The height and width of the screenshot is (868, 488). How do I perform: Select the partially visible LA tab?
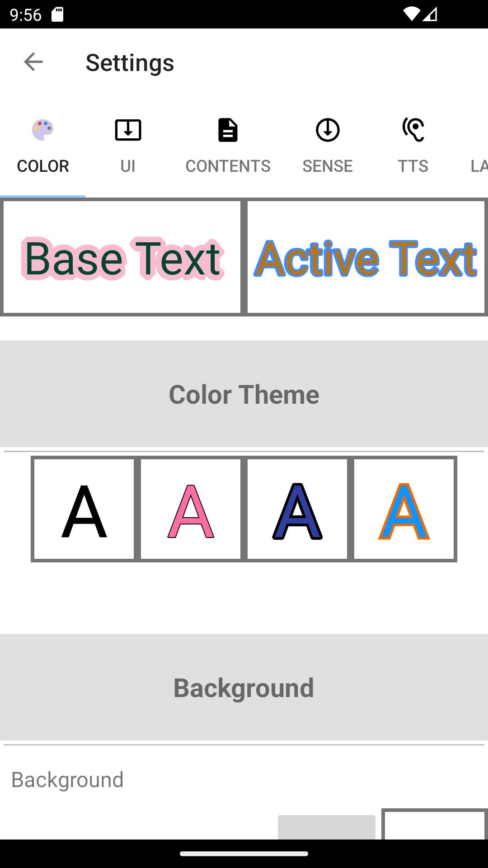pyautogui.click(x=479, y=166)
